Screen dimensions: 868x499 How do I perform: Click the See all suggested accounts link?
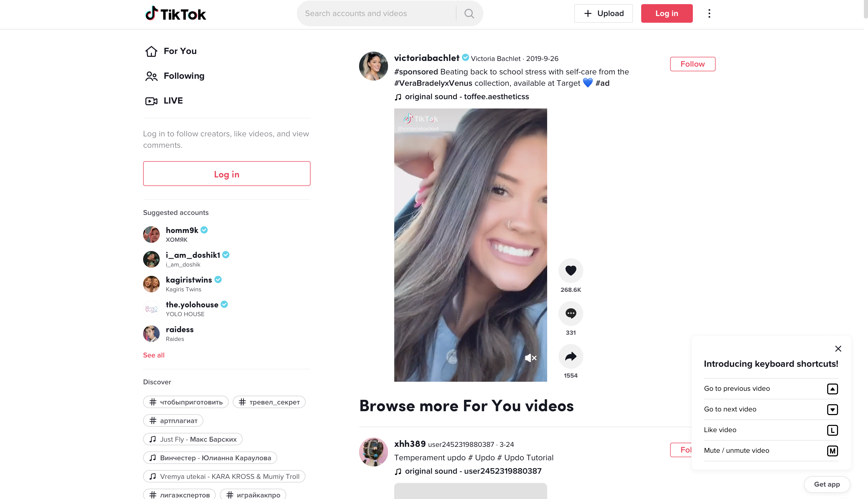coord(154,355)
